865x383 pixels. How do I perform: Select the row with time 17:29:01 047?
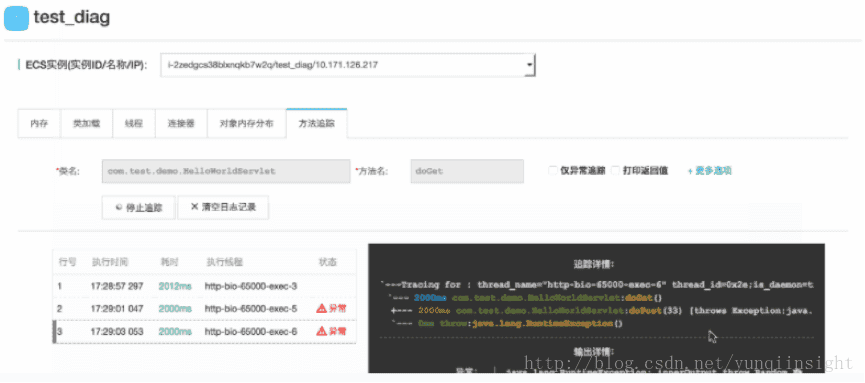(x=205, y=308)
